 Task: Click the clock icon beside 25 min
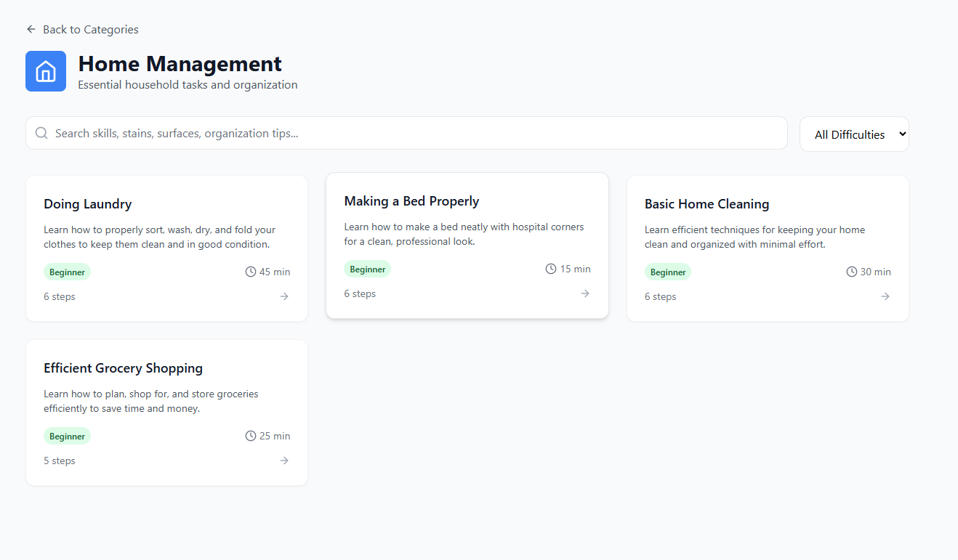[x=251, y=436]
